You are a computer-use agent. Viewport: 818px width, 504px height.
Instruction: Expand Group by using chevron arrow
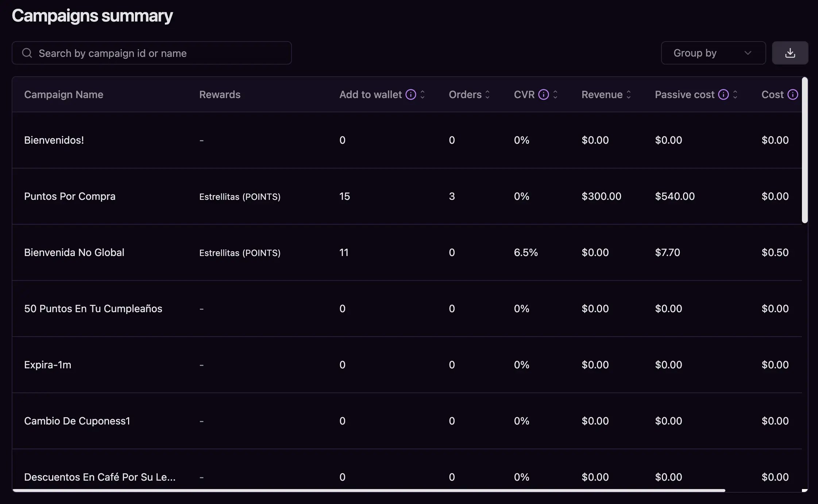(x=748, y=53)
